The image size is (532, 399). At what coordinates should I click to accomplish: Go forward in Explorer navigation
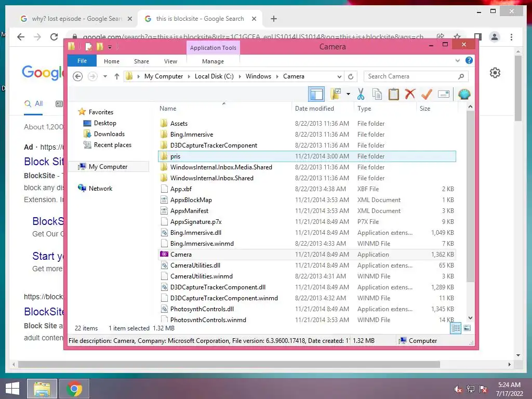coord(92,76)
